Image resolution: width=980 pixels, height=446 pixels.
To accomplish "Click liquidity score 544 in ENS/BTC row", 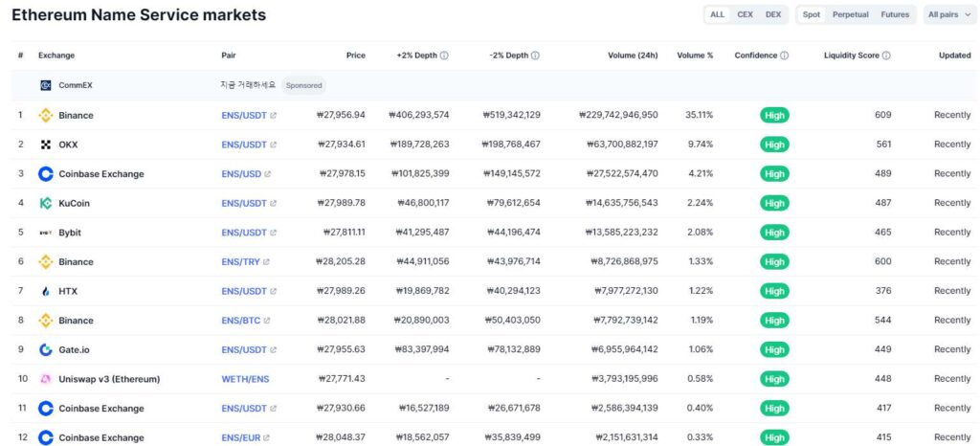I will (x=883, y=321).
